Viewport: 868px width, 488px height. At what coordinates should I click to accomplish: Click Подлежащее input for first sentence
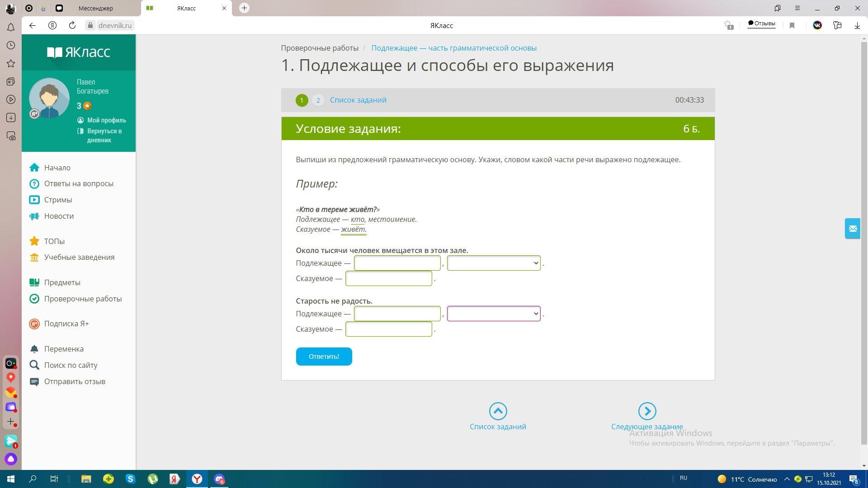tap(397, 263)
